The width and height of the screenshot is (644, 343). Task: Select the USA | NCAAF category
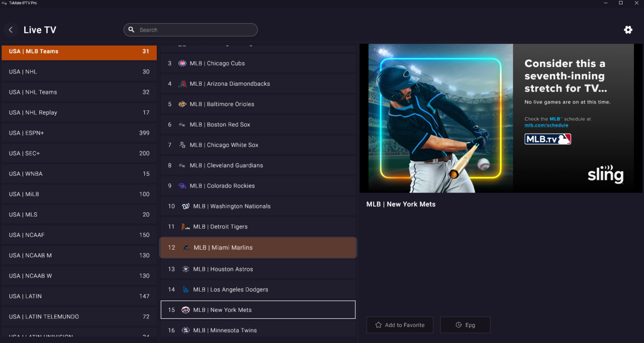pyautogui.click(x=79, y=235)
